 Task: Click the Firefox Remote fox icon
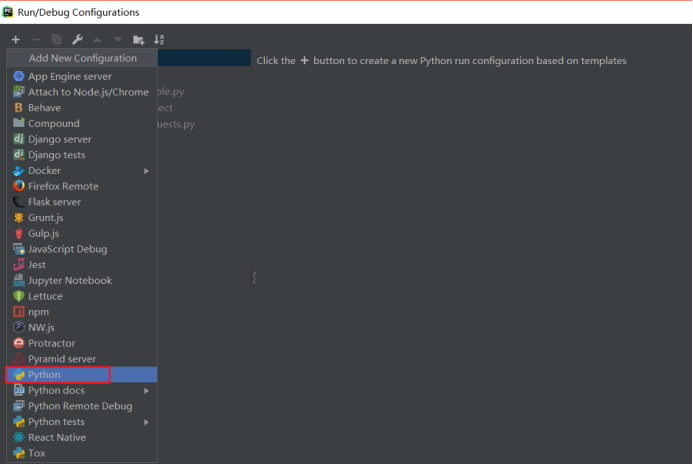19,186
